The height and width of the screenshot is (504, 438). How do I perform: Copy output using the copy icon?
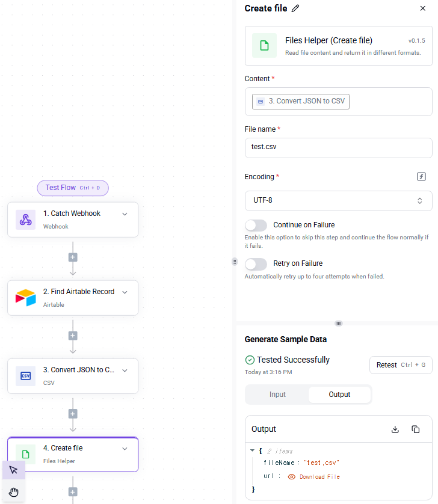(x=416, y=429)
